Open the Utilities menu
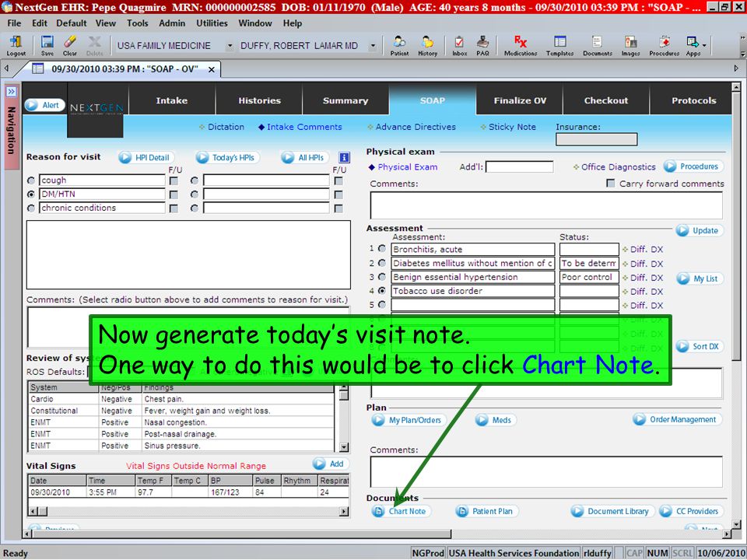 coord(212,23)
